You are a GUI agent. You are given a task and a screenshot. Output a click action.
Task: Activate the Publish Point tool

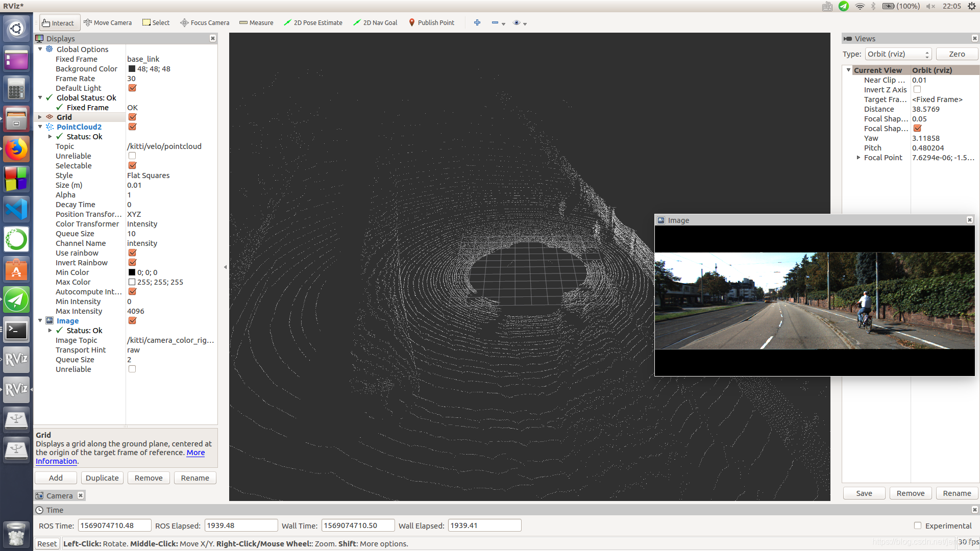[x=431, y=22]
